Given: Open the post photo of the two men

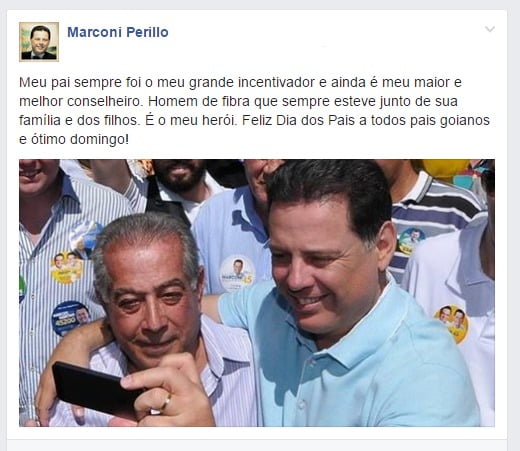Looking at the screenshot, I should pyautogui.click(x=257, y=293).
